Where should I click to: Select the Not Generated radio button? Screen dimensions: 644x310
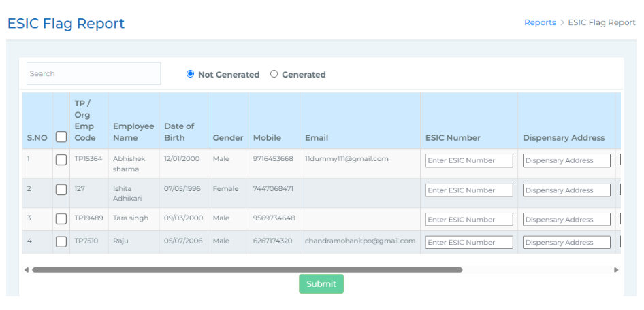[191, 74]
